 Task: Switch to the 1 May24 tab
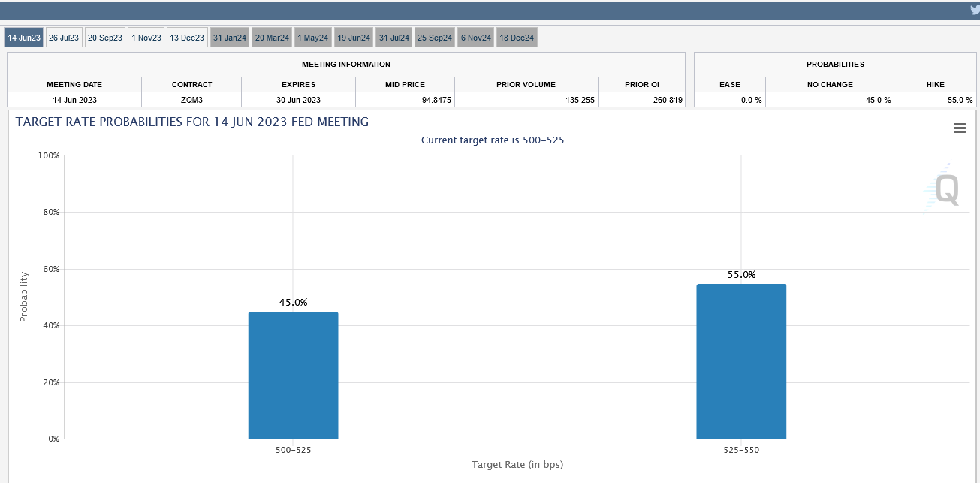coord(312,38)
